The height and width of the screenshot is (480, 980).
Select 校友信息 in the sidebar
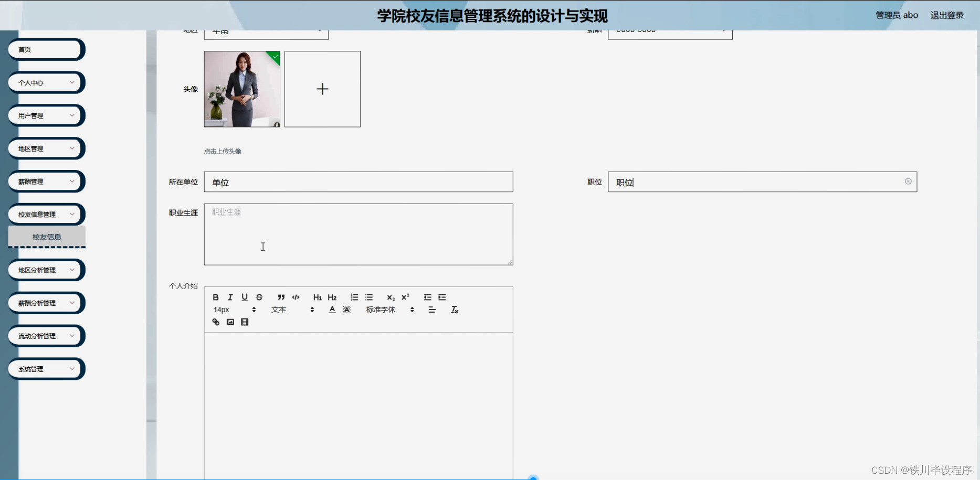(46, 237)
